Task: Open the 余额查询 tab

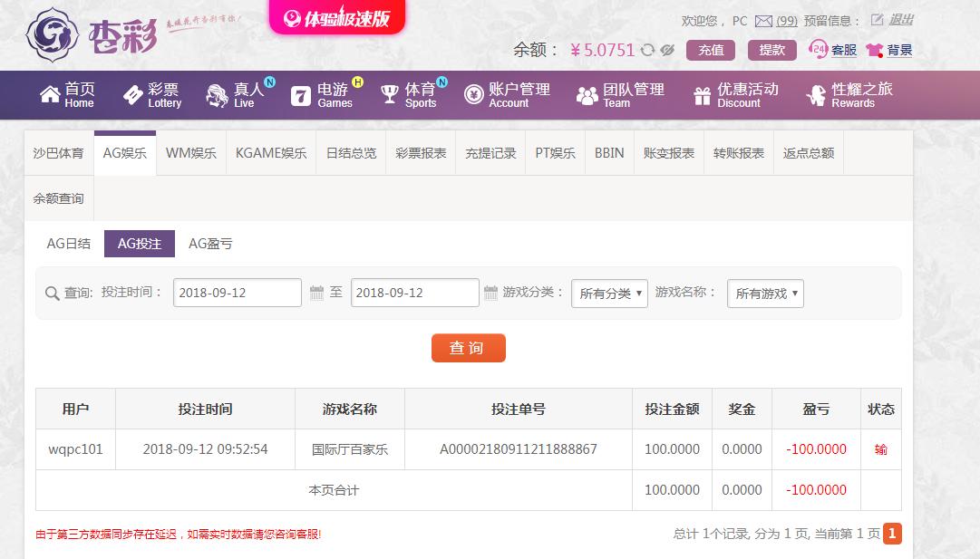Action: coord(59,198)
